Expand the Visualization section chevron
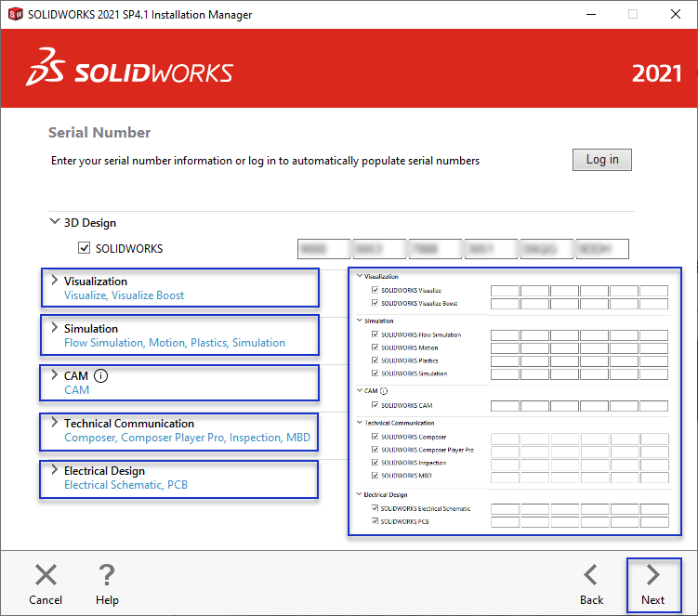698x616 pixels. 54,280
